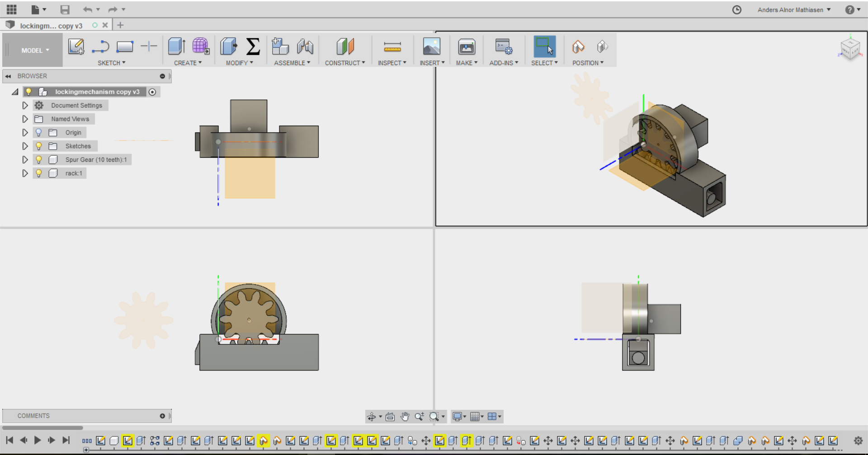The height and width of the screenshot is (455, 868).
Task: Open the job status clock
Action: (x=737, y=9)
